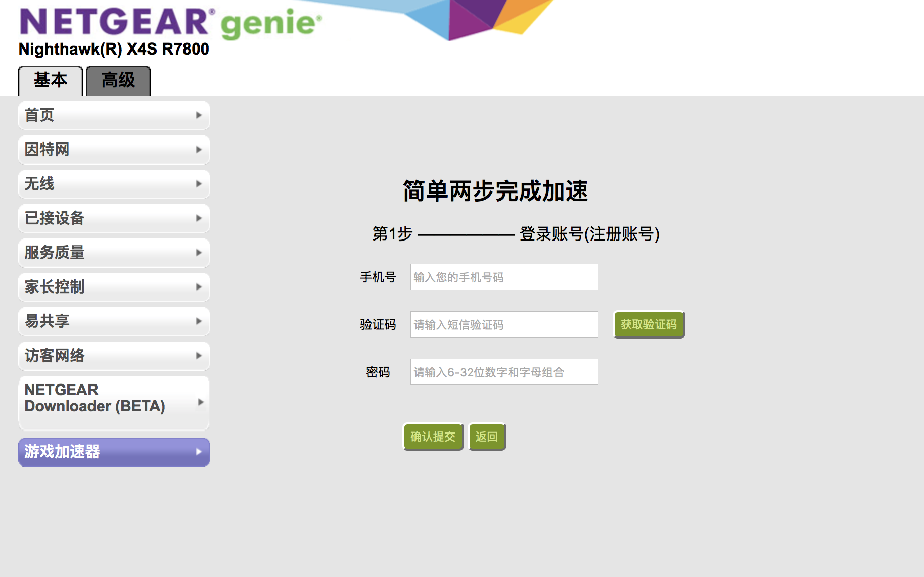Click the 密码 password field
The width and height of the screenshot is (924, 577).
coord(504,372)
